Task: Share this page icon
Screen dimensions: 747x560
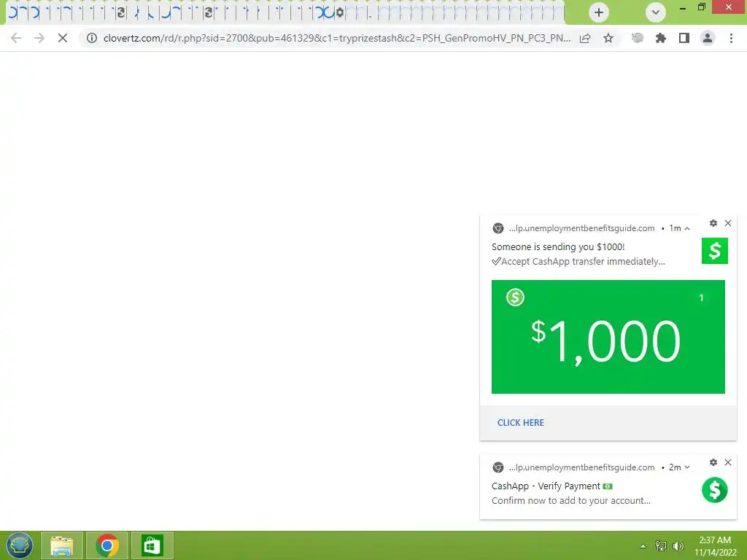Action: (x=585, y=38)
